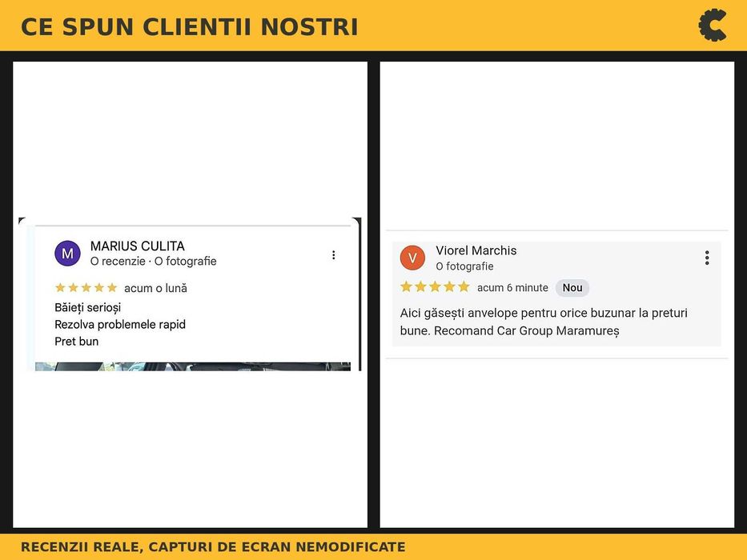
Task: Open the photo strip below Marius Culita's review
Action: (x=193, y=366)
